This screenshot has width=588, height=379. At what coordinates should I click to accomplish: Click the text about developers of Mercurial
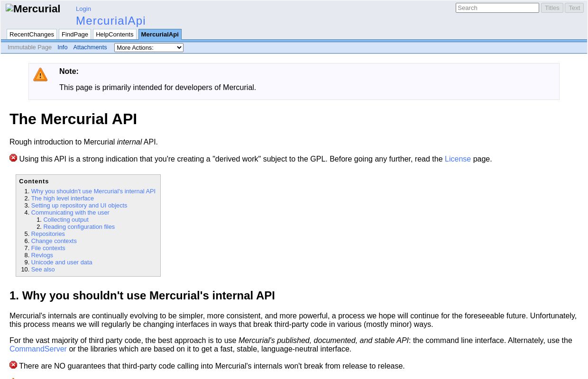tap(157, 88)
